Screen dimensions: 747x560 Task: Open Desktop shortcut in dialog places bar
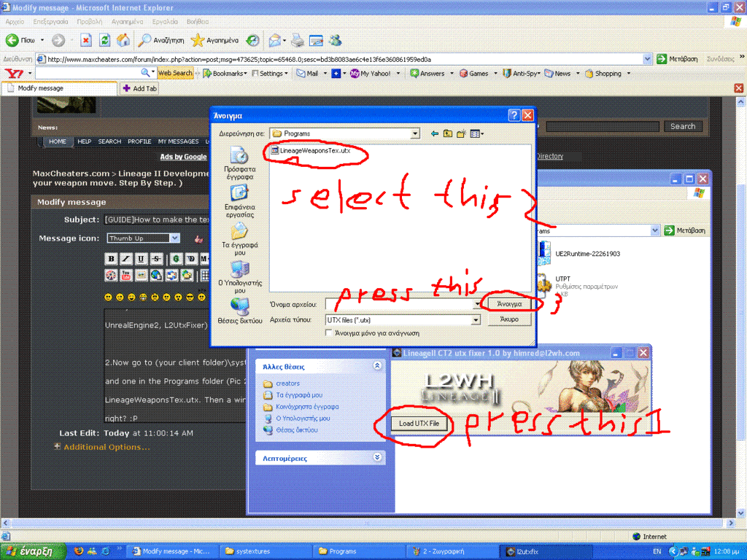239,198
